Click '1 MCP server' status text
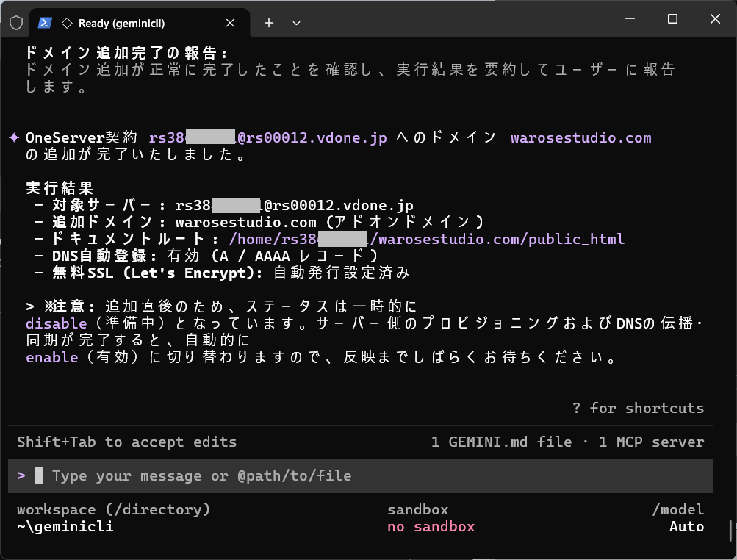This screenshot has width=737, height=560. click(651, 442)
